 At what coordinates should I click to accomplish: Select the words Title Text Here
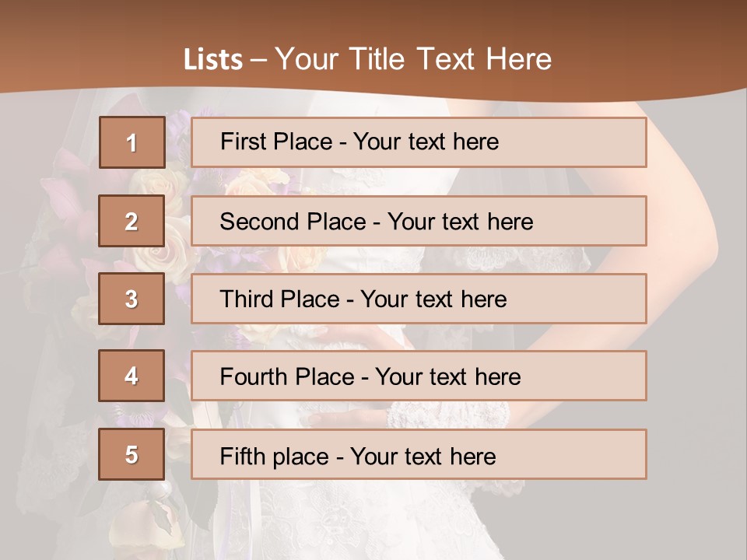coord(451,59)
